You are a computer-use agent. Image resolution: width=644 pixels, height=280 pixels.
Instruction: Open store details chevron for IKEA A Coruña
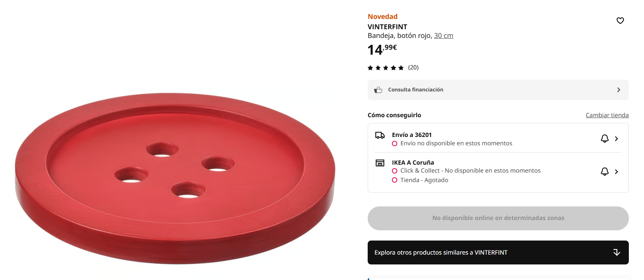click(x=617, y=172)
